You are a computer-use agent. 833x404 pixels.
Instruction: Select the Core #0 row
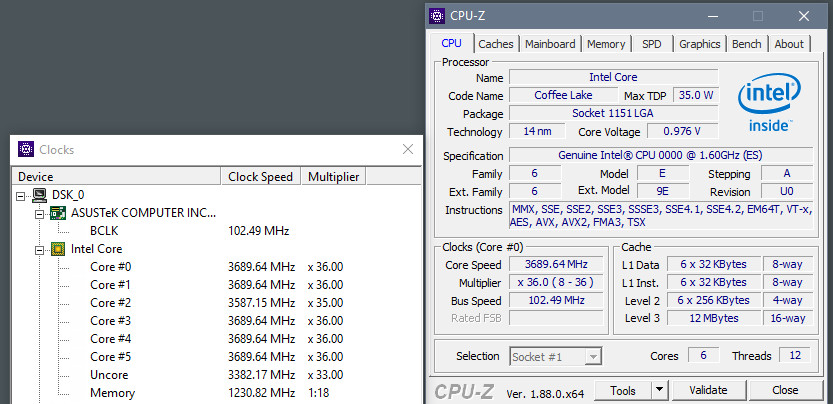pos(216,267)
